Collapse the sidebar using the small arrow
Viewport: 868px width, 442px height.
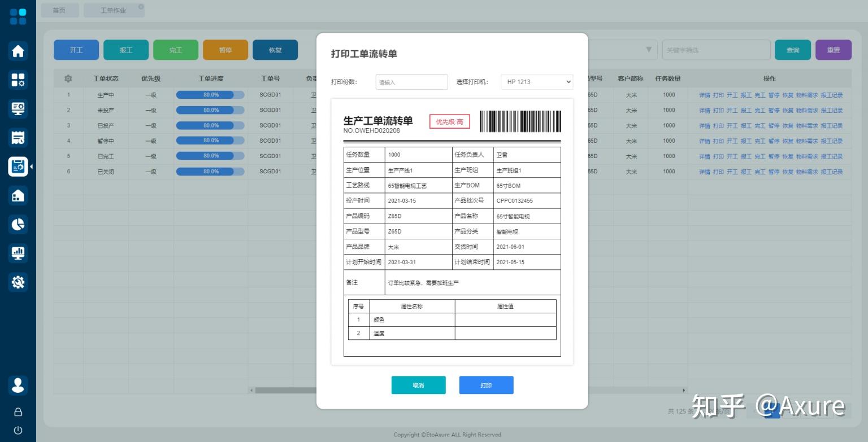[x=31, y=167]
